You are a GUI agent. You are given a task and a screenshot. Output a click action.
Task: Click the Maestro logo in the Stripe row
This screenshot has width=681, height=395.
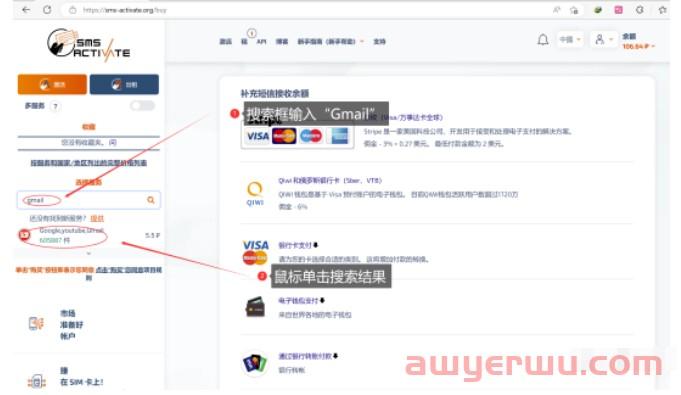311,136
